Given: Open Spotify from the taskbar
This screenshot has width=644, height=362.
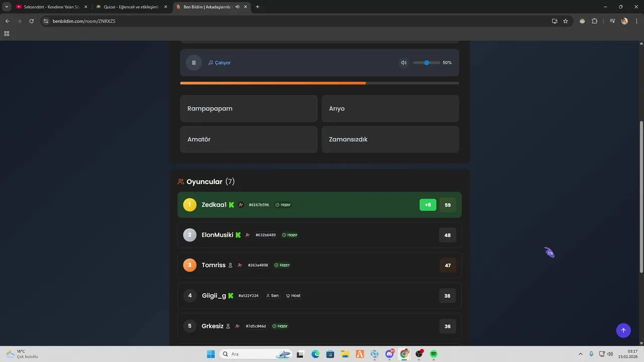Looking at the screenshot, I should click(434, 354).
